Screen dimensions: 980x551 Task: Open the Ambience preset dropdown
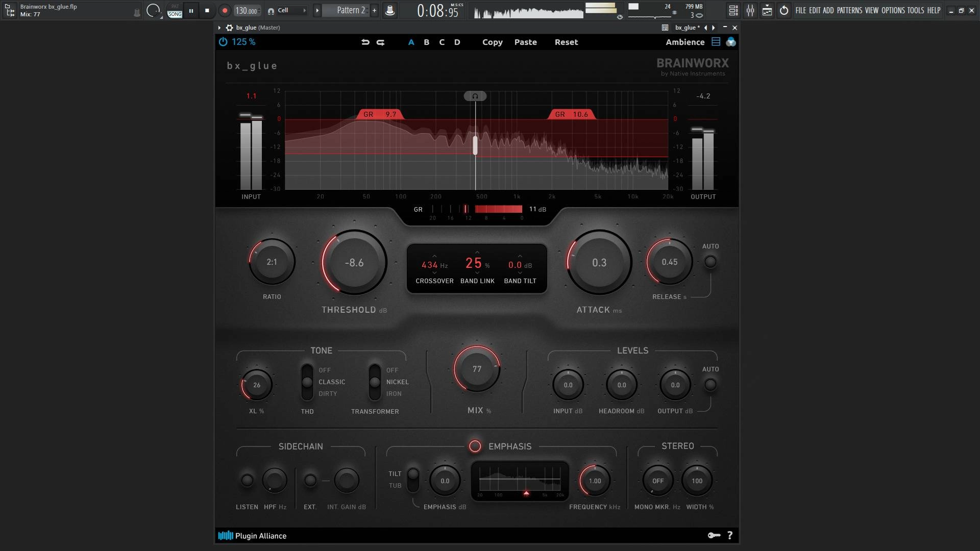coord(685,42)
